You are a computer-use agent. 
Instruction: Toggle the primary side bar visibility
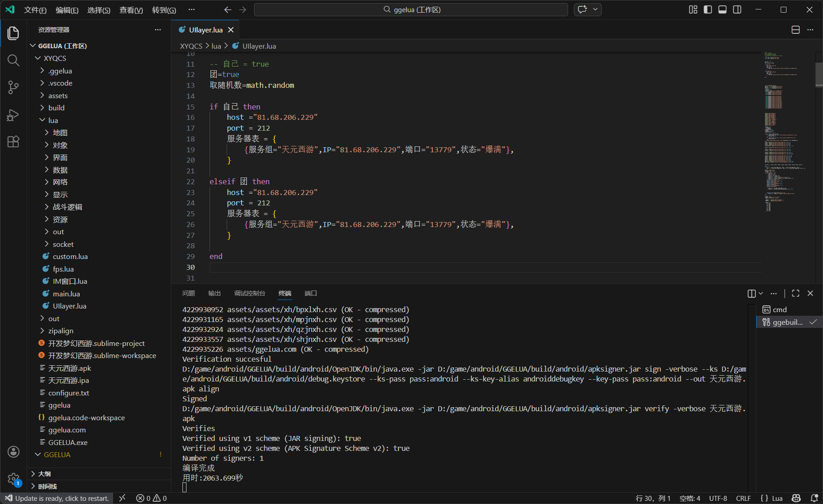point(708,9)
